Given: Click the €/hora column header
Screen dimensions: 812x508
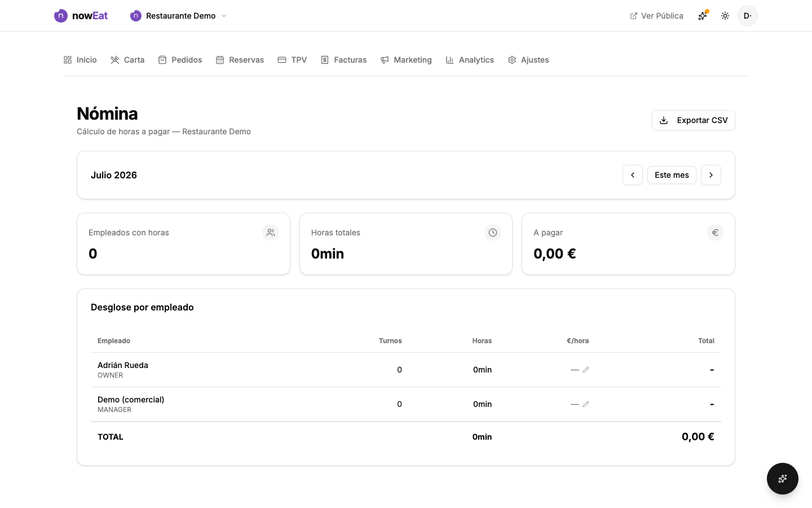Looking at the screenshot, I should [x=578, y=341].
